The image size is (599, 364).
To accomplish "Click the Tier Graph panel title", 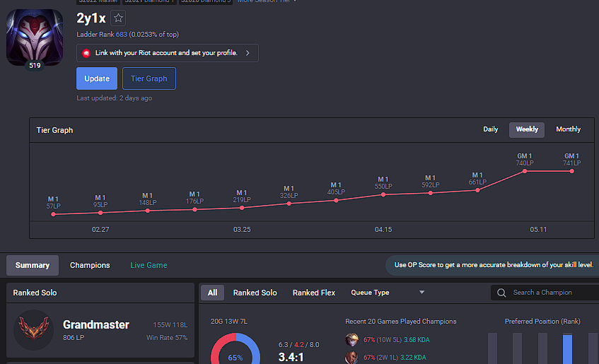I will pyautogui.click(x=54, y=130).
